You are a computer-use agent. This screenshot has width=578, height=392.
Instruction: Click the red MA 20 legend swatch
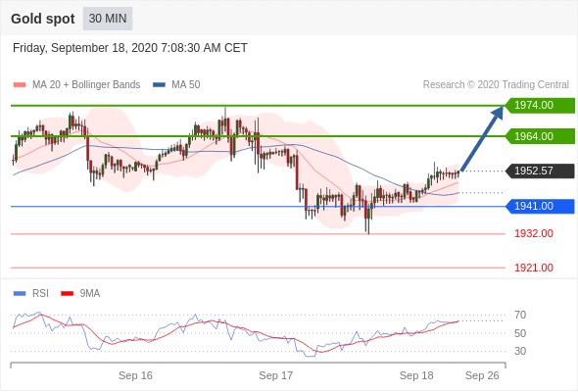tap(20, 85)
